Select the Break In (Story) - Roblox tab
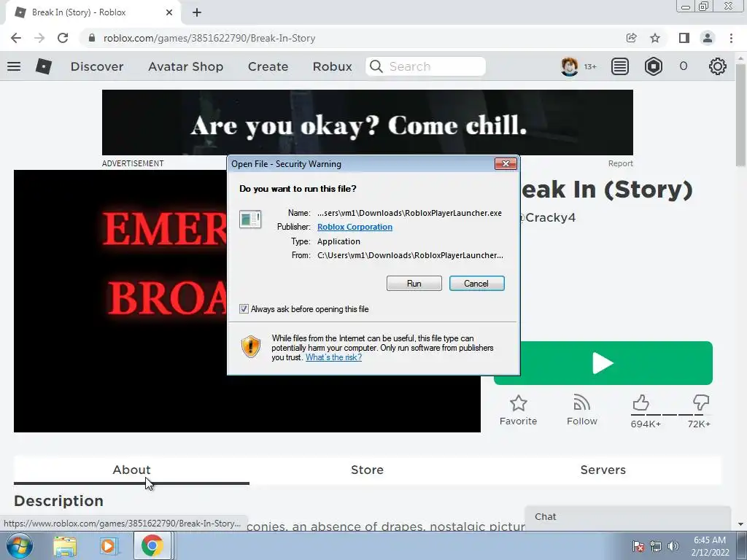This screenshot has width=747, height=560. tap(93, 12)
